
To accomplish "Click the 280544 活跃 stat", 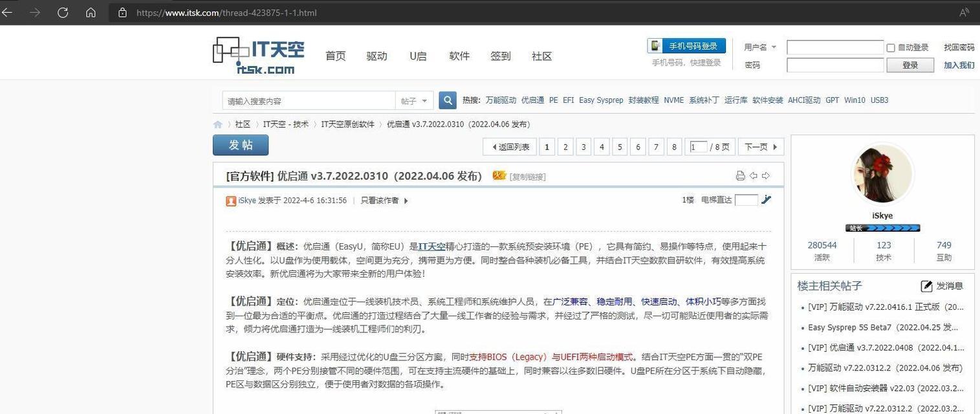I will [x=822, y=251].
